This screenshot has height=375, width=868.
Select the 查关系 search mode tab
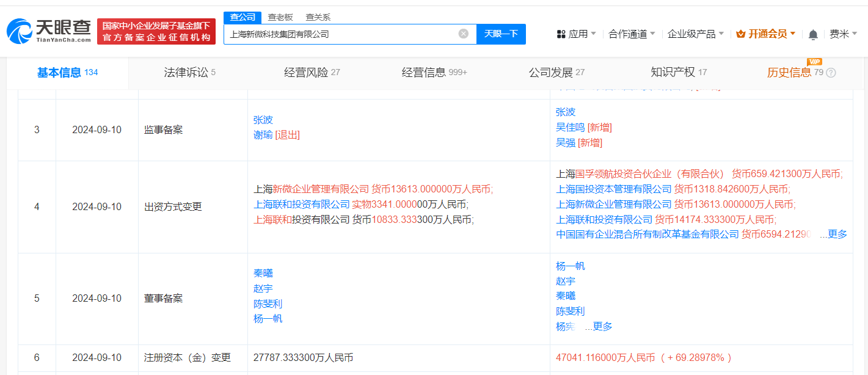[318, 17]
